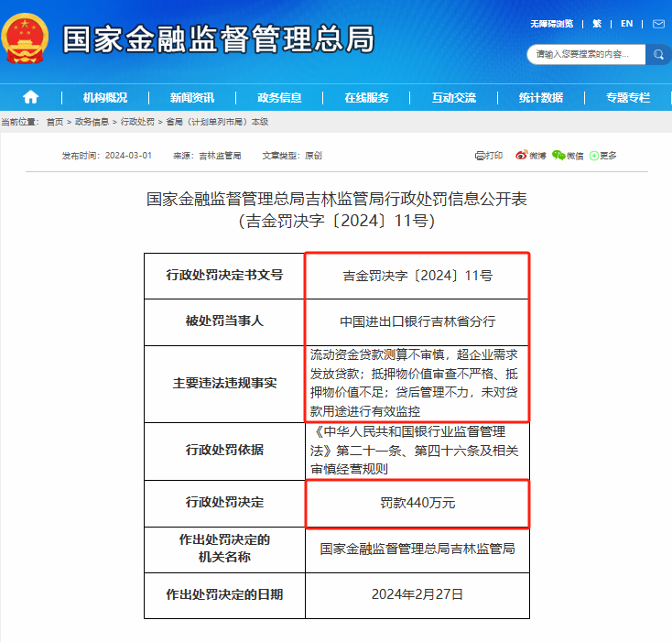This screenshot has width=672, height=642.
Task: Print the page via 打印 icon
Action: tap(489, 156)
